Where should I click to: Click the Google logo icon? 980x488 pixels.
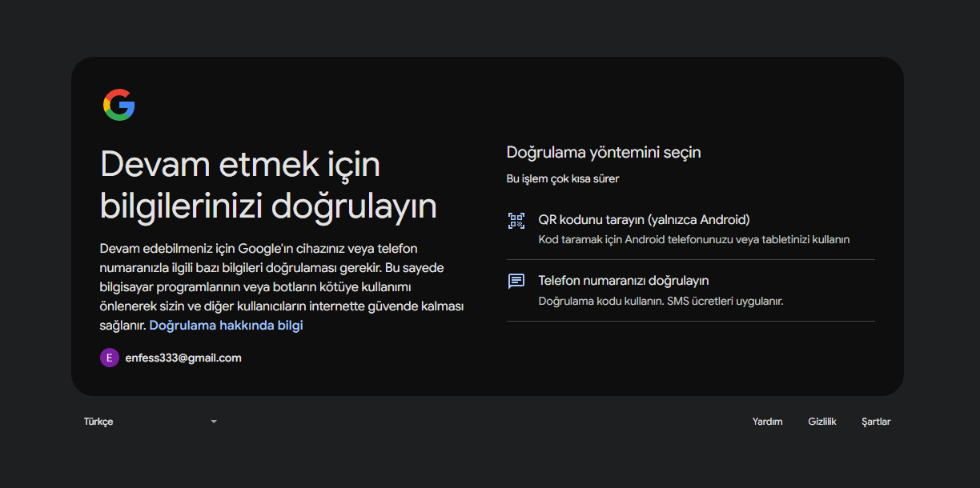coord(118,105)
